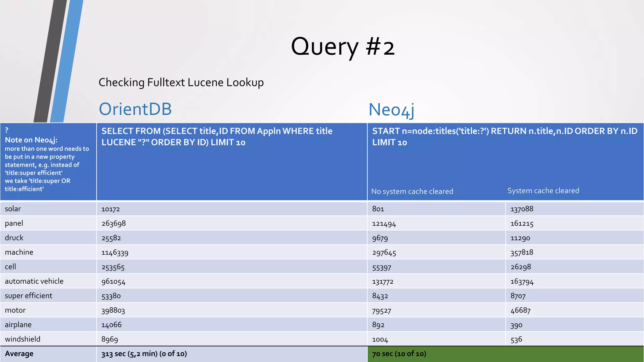
Task: Click Neo4j value 55397 for cell
Action: [382, 267]
